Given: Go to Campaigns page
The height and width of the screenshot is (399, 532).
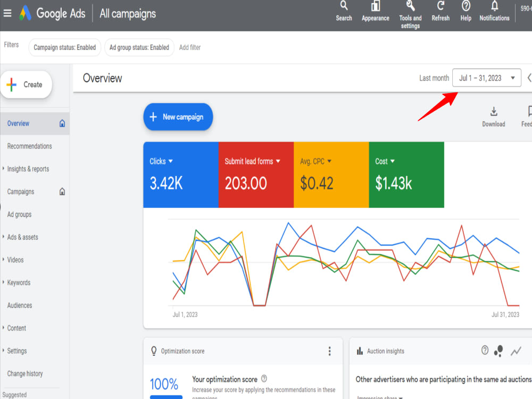Looking at the screenshot, I should point(21,192).
